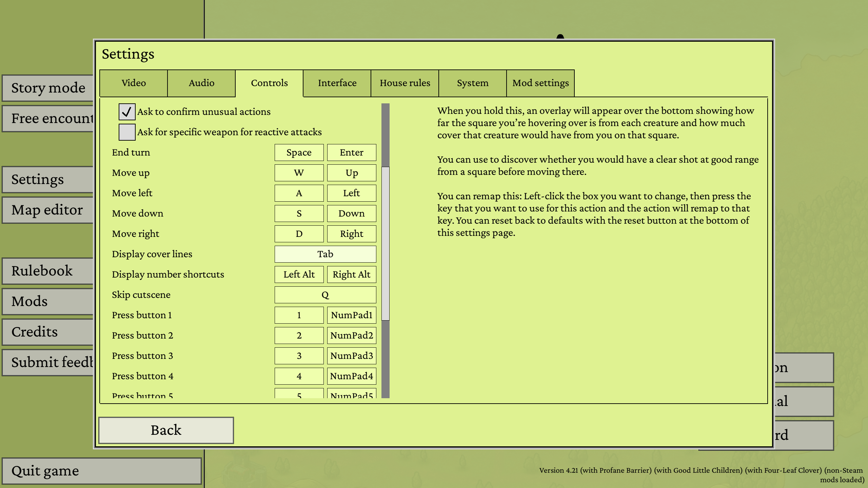This screenshot has width=868, height=488.
Task: Click the Tab binding for Display cover lines
Action: tap(325, 254)
